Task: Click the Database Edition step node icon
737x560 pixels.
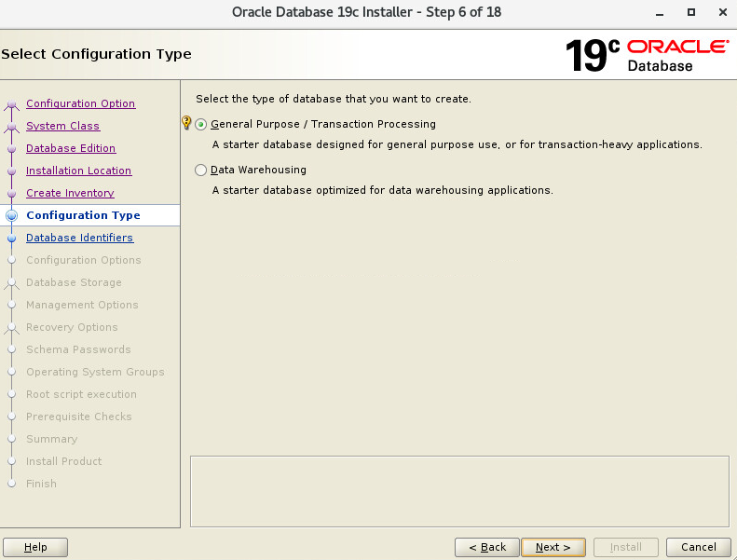Action: pyautogui.click(x=12, y=149)
